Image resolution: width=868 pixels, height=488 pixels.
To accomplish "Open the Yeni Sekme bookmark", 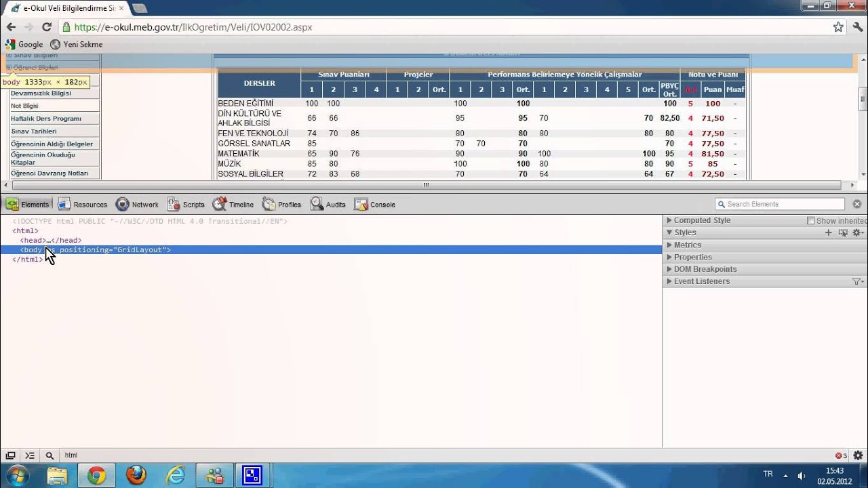I will coord(76,44).
